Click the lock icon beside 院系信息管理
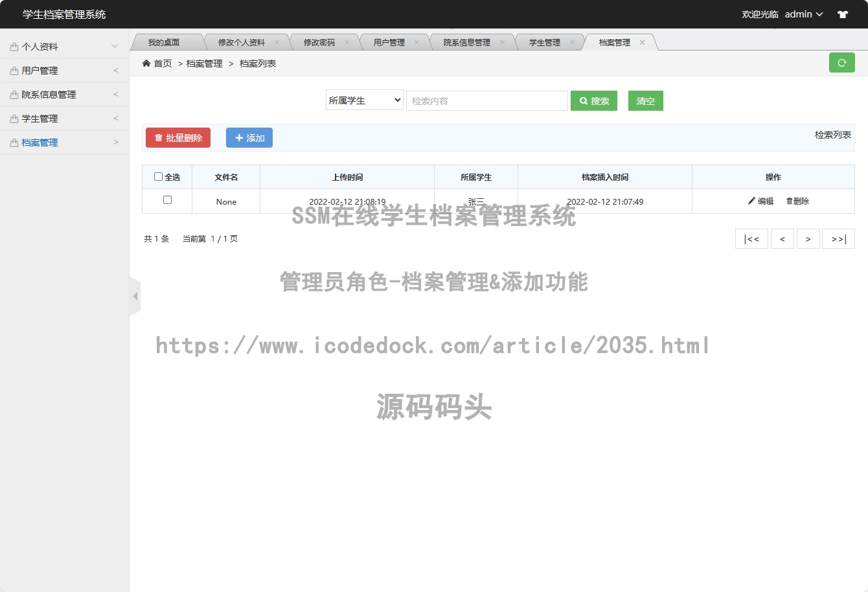Image resolution: width=868 pixels, height=592 pixels. (x=14, y=95)
